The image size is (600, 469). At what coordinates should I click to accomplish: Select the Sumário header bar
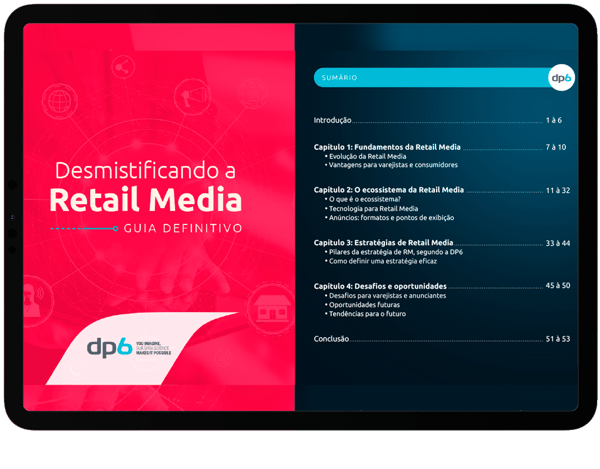(x=434, y=78)
